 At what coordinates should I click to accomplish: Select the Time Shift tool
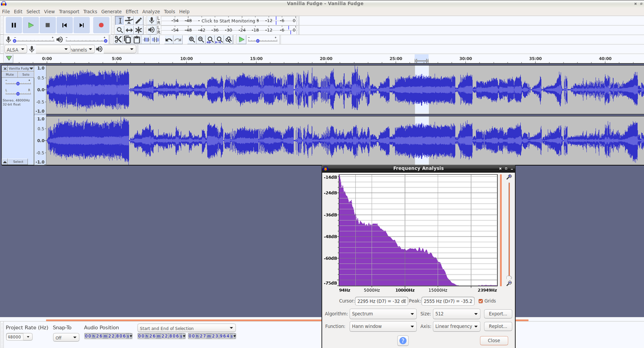point(129,30)
